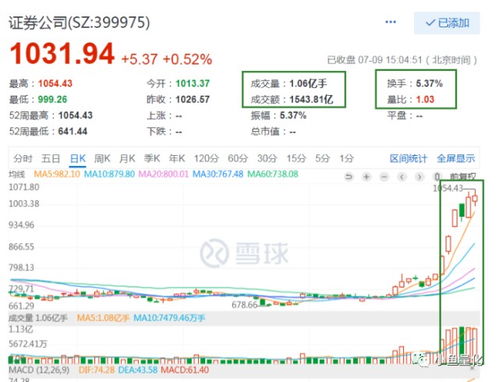Click the 最高 value 1054.43
Viewport: 499px width, 382px height.
[x=55, y=83]
